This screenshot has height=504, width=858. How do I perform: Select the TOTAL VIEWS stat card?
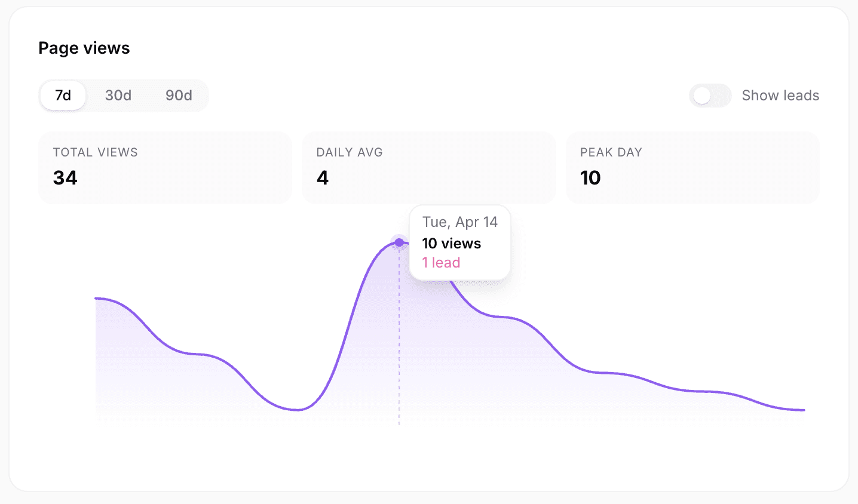click(x=165, y=167)
